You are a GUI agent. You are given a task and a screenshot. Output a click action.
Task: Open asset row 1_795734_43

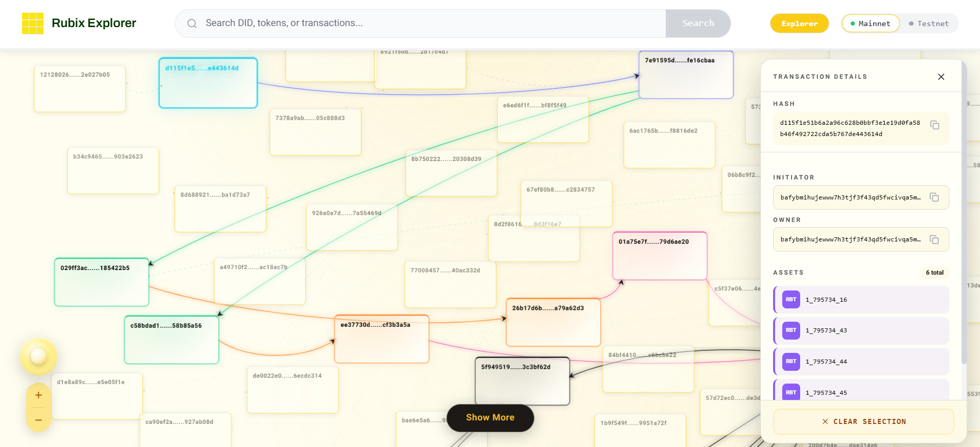861,330
